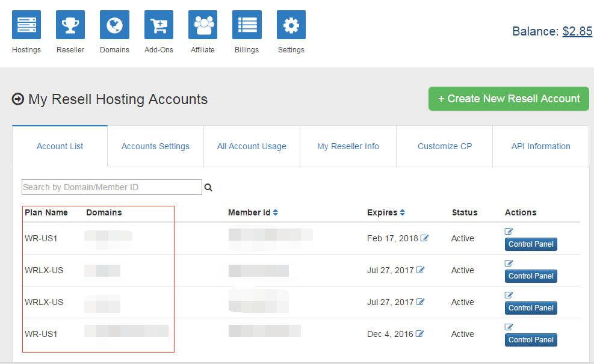Click edit icon above first Control Panel button

pyautogui.click(x=509, y=232)
